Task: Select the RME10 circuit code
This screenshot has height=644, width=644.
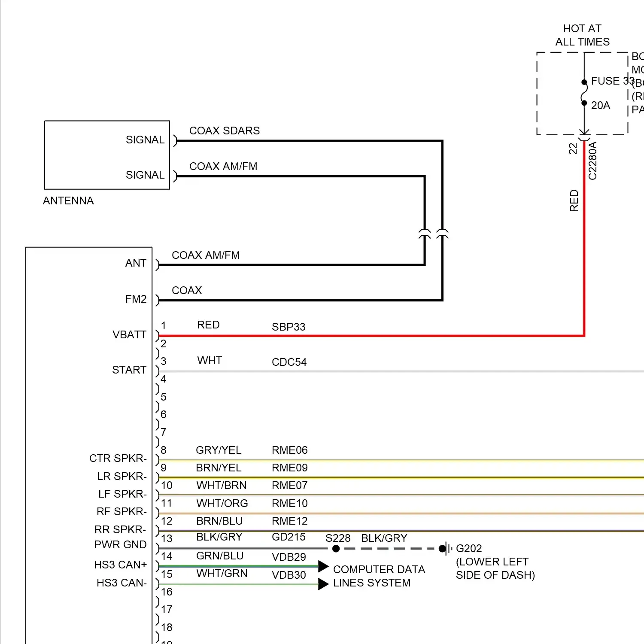Action: pyautogui.click(x=290, y=503)
